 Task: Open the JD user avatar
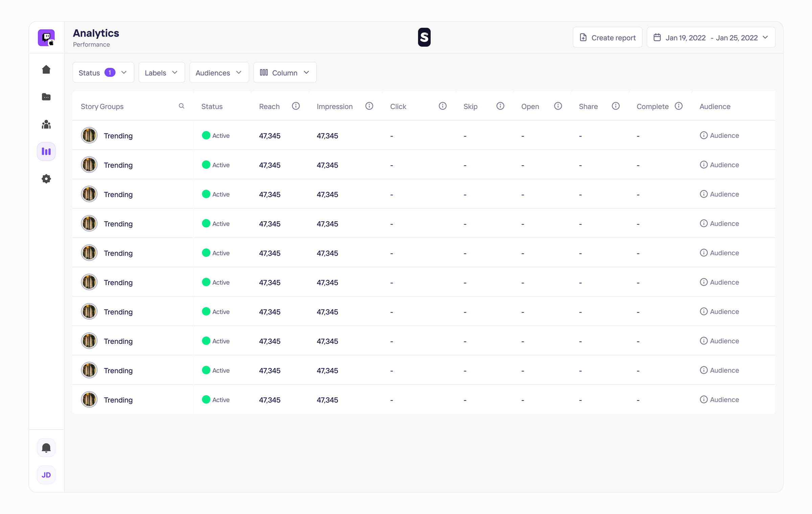point(46,475)
